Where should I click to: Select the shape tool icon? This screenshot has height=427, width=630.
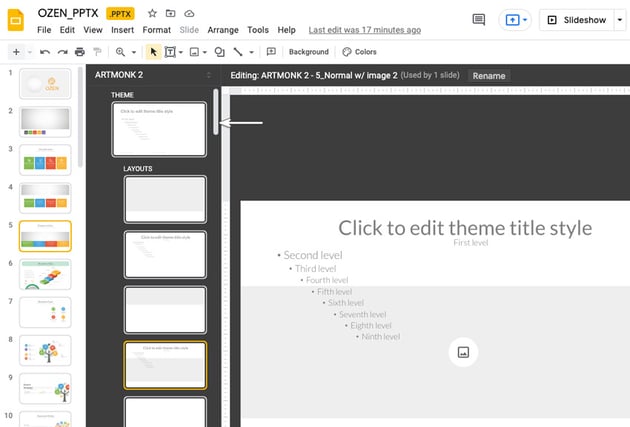pos(219,52)
